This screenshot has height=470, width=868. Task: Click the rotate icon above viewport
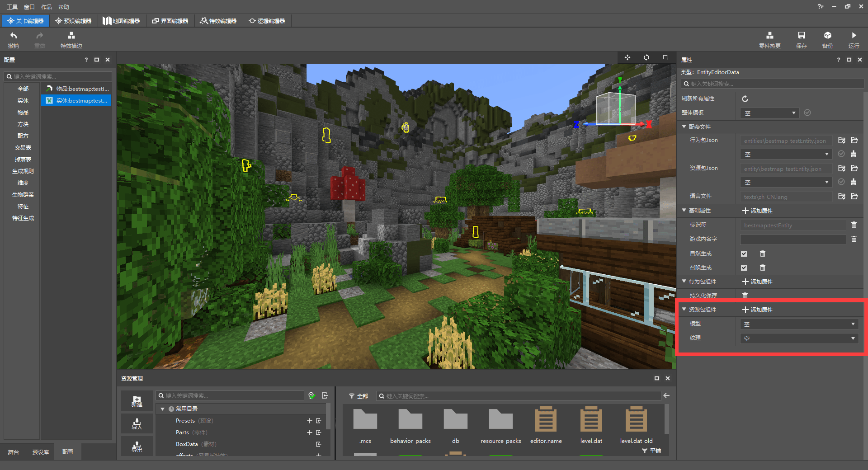point(646,57)
